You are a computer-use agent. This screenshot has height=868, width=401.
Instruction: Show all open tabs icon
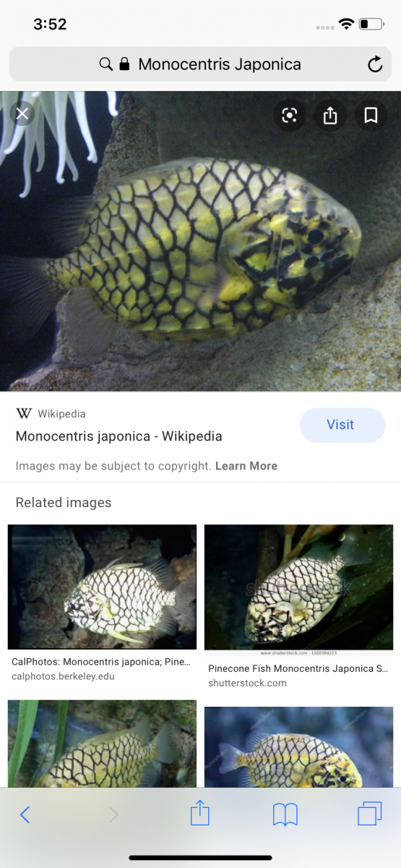(x=370, y=814)
